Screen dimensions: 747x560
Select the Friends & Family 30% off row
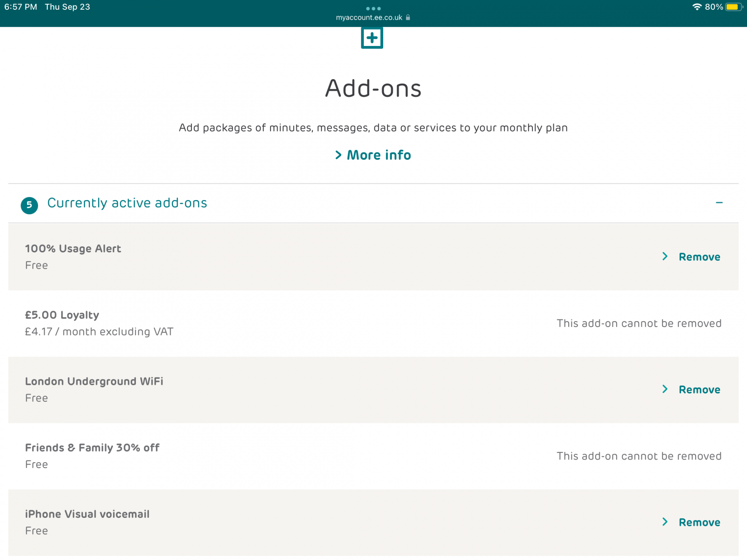tap(92, 448)
